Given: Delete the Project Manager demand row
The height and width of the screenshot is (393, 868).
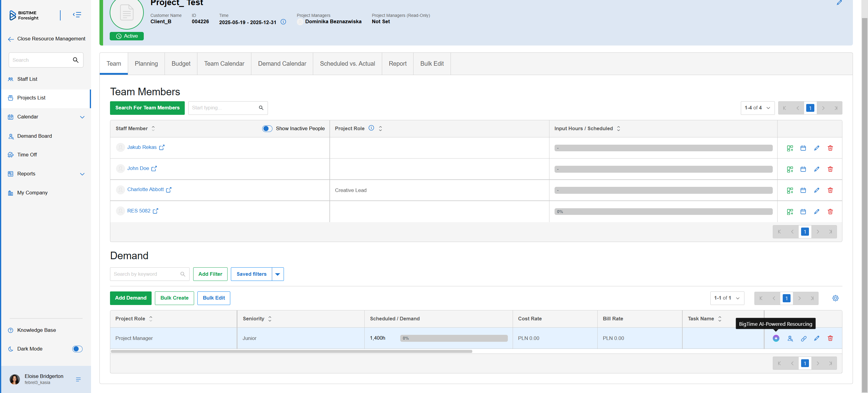Looking at the screenshot, I should [830, 338].
